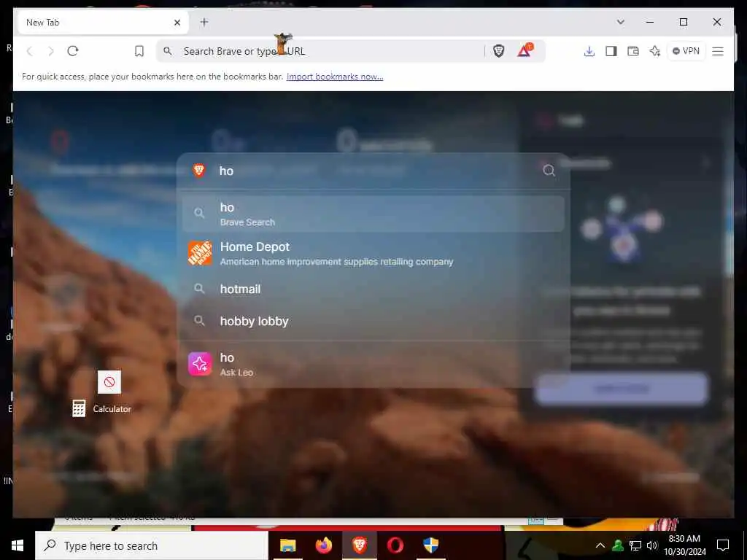
Task: Show hidden system tray icons
Action: [600, 545]
